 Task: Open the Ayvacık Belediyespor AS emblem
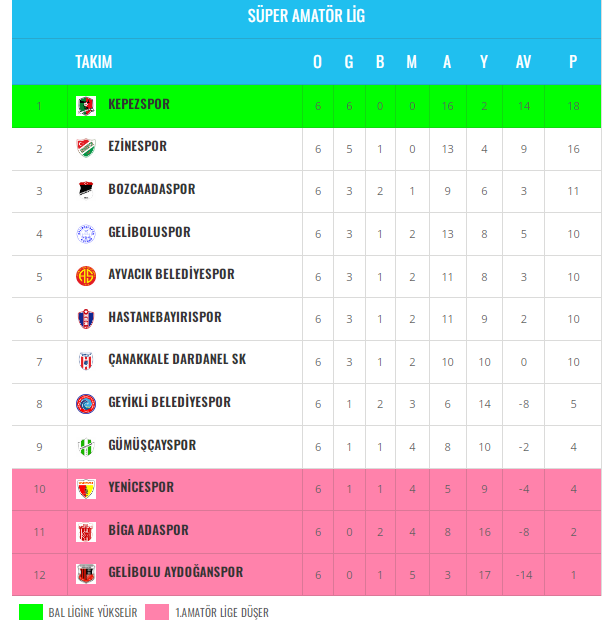[86, 276]
